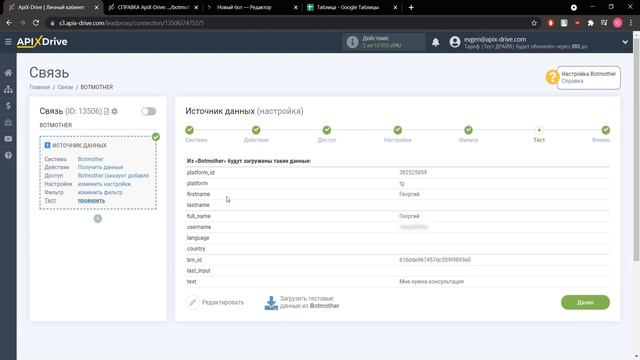Go to the Финиш step
This screenshot has width=640, height=360.
pyautogui.click(x=606, y=130)
